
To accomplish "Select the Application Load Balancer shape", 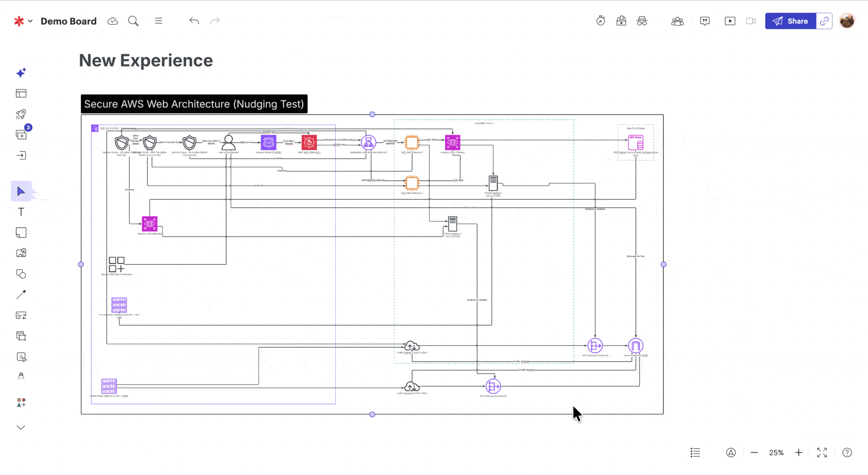I will (x=368, y=143).
